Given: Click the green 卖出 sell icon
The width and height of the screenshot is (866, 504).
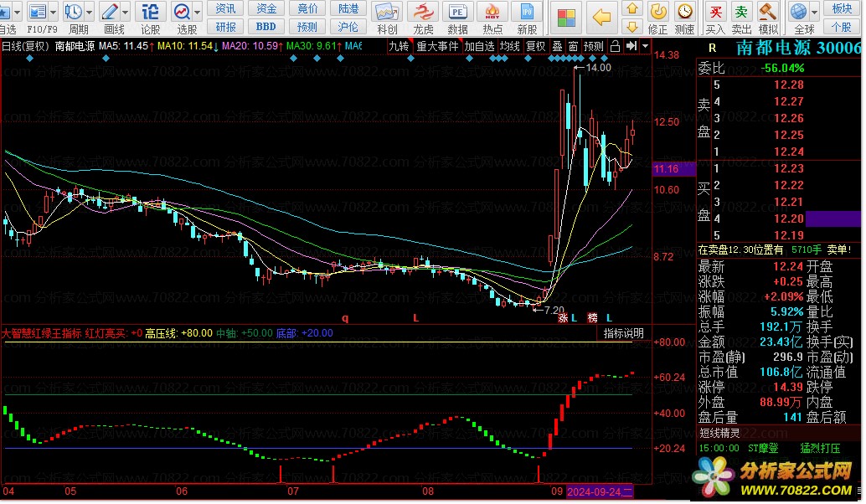Looking at the screenshot, I should [x=741, y=12].
